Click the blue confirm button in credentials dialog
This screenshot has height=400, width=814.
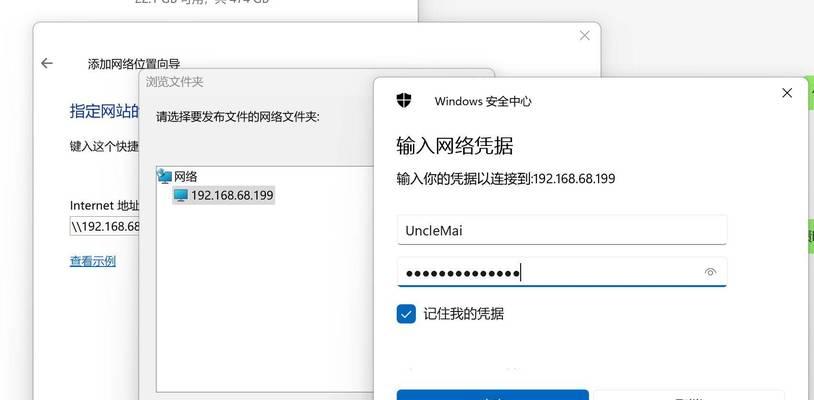(493, 395)
